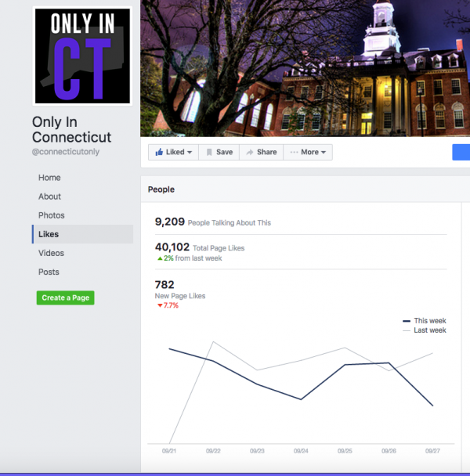Image resolution: width=470 pixels, height=476 pixels.
Task: Click the green 2% from last week indicator
Action: click(x=190, y=258)
